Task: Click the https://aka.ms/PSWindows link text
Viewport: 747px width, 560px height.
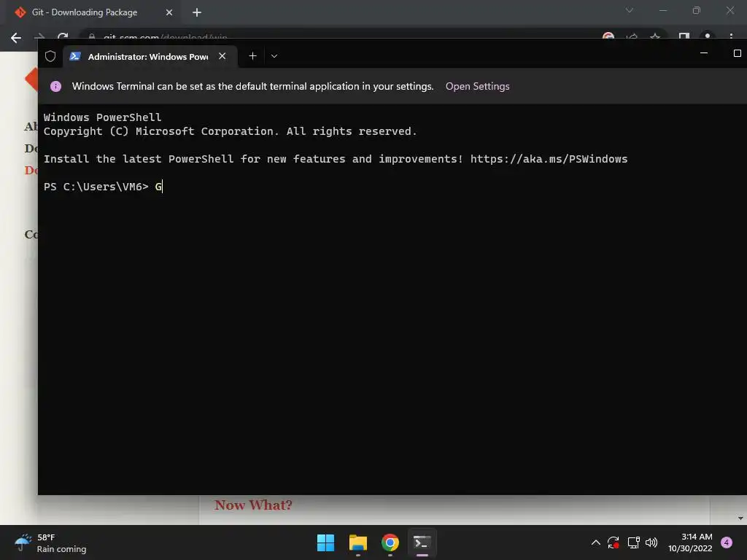Action: (x=549, y=159)
